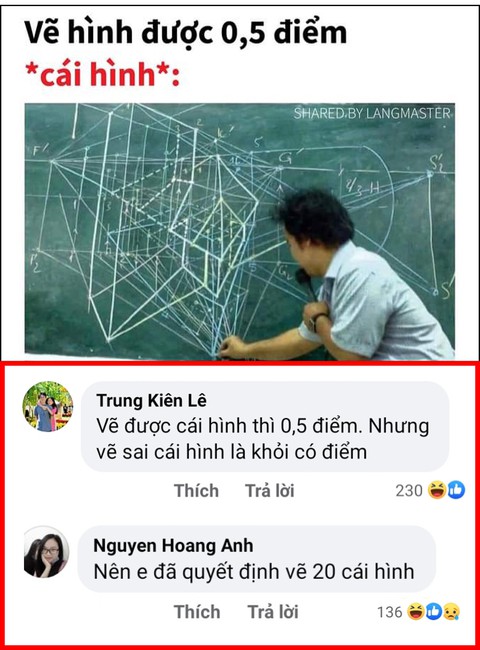Open the Nguyen Hoang Anh name link

[173, 546]
